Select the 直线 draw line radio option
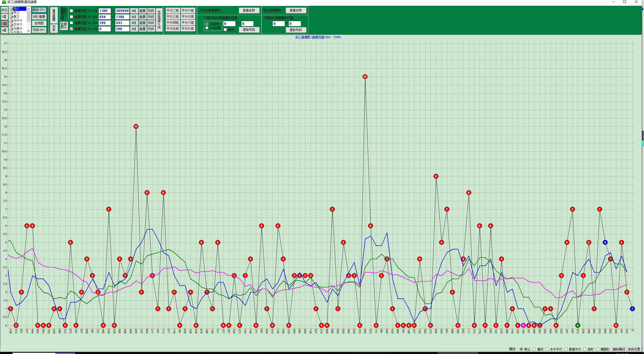The image size is (644, 354). pos(534,349)
